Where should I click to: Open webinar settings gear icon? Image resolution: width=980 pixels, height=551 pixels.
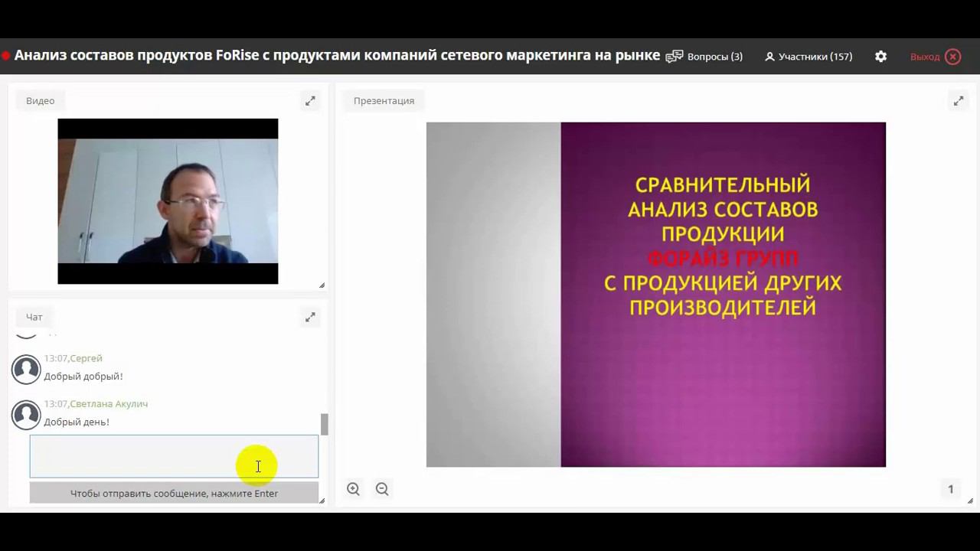coord(881,57)
